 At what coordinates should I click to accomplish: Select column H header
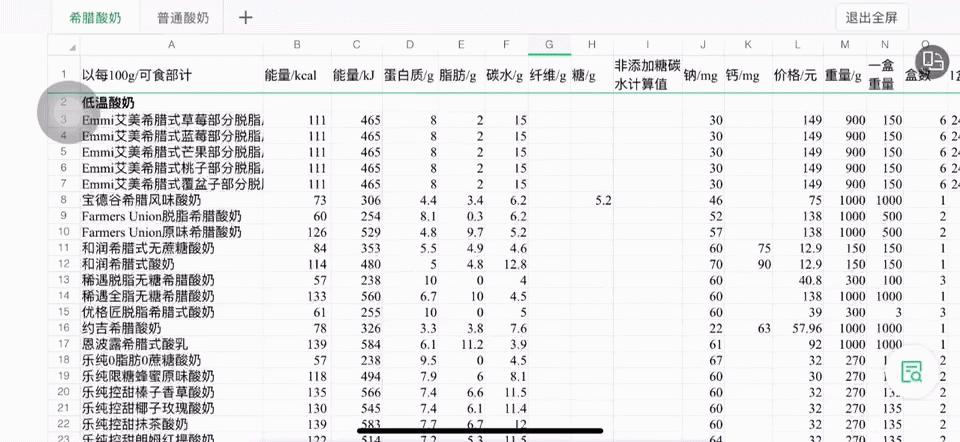[x=591, y=45]
